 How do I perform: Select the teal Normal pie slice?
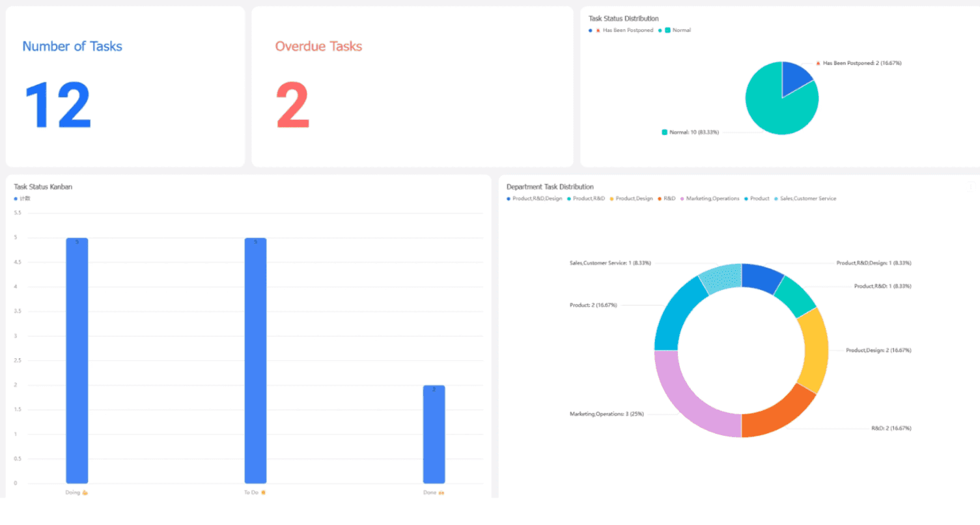click(x=772, y=107)
